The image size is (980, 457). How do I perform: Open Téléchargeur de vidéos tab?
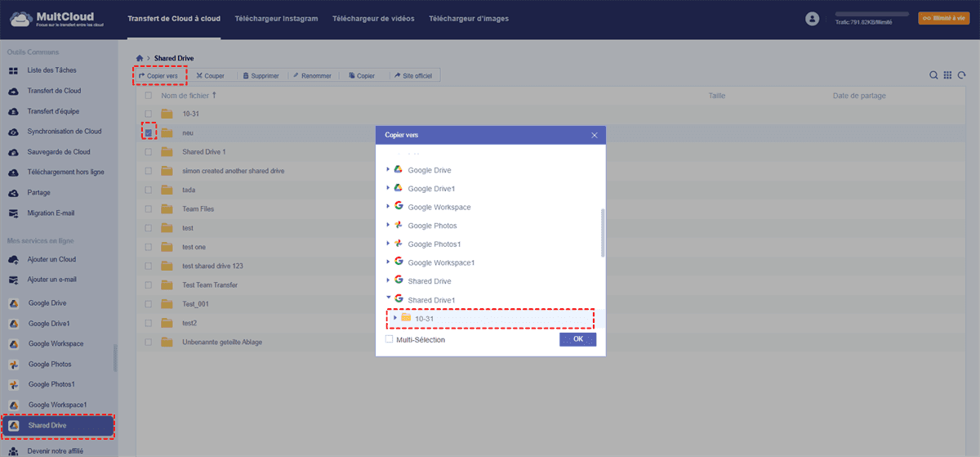(373, 18)
